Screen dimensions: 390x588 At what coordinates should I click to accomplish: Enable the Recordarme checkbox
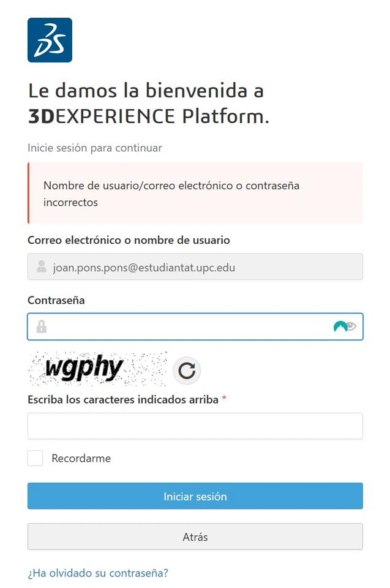[36, 458]
